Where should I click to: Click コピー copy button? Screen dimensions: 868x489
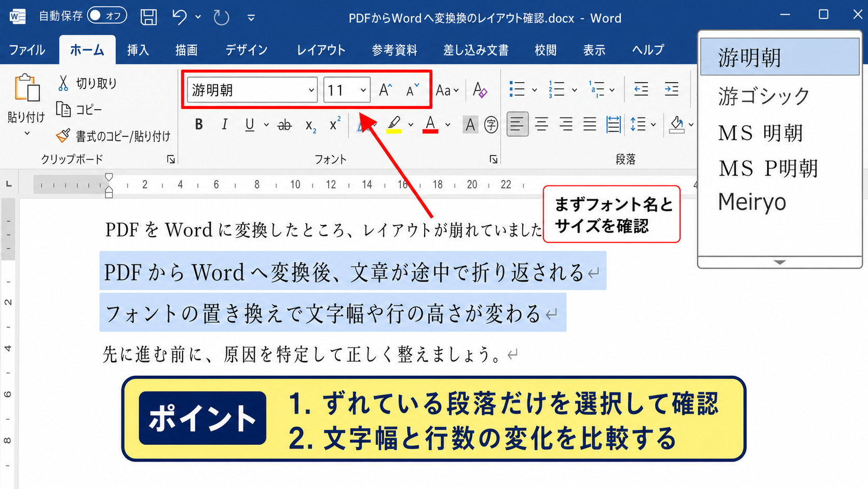pyautogui.click(x=79, y=110)
